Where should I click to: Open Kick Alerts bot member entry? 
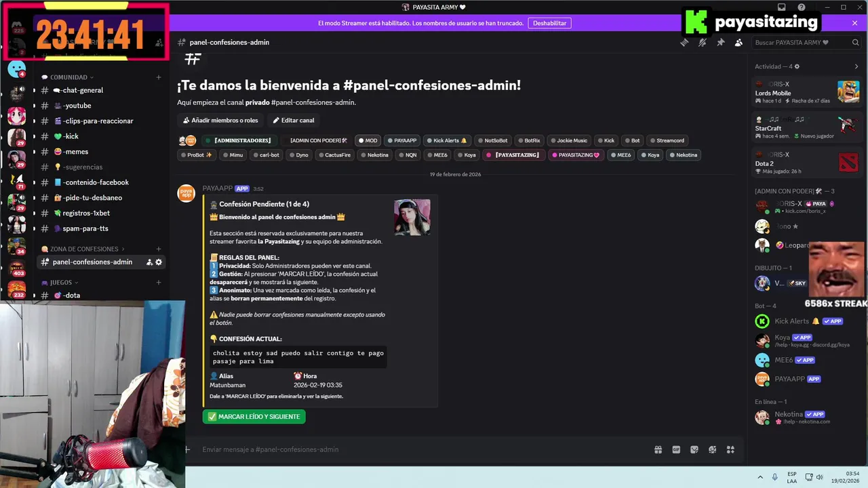[807, 321]
